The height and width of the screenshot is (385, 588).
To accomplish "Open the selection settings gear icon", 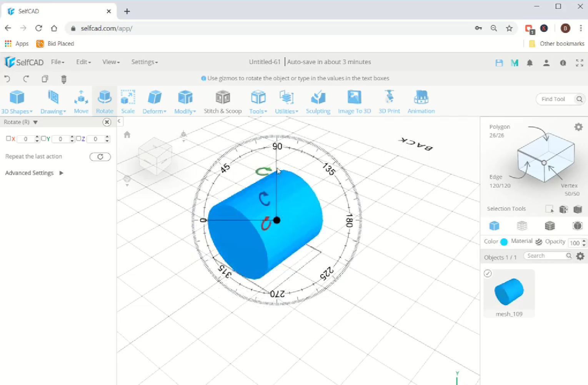I will pos(578,127).
